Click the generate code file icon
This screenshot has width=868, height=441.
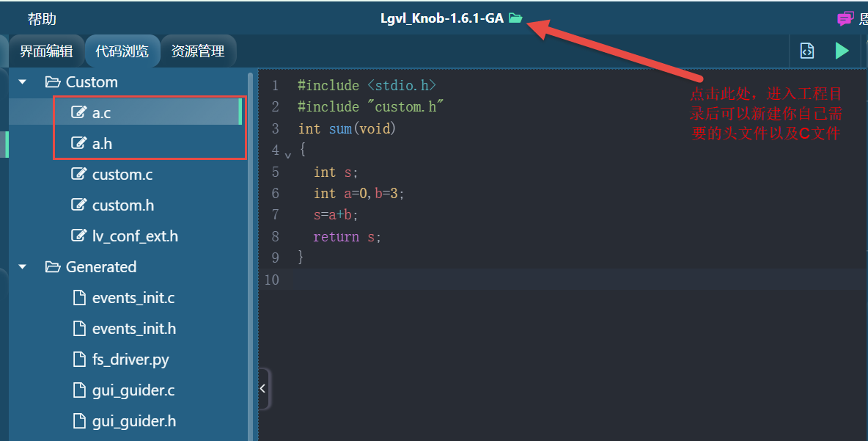(x=806, y=51)
